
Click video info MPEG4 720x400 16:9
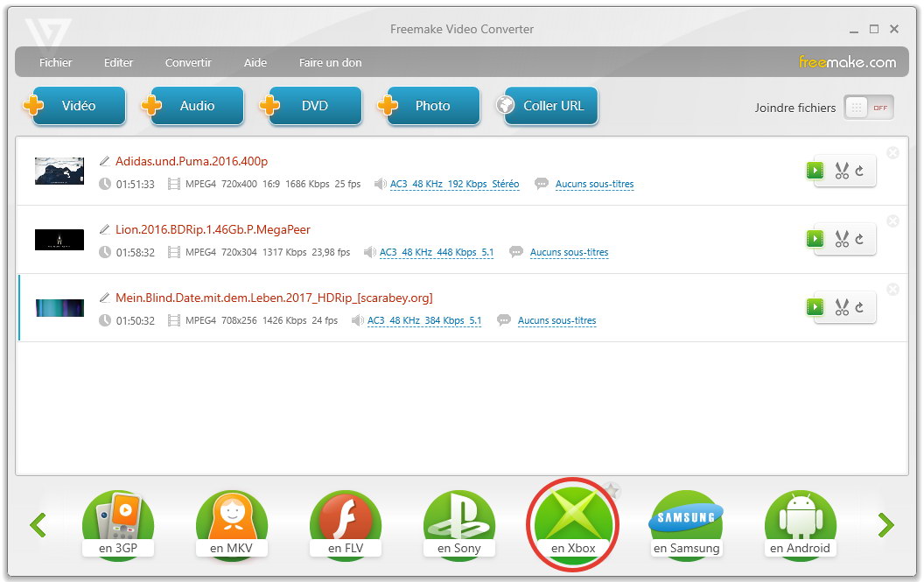273,184
